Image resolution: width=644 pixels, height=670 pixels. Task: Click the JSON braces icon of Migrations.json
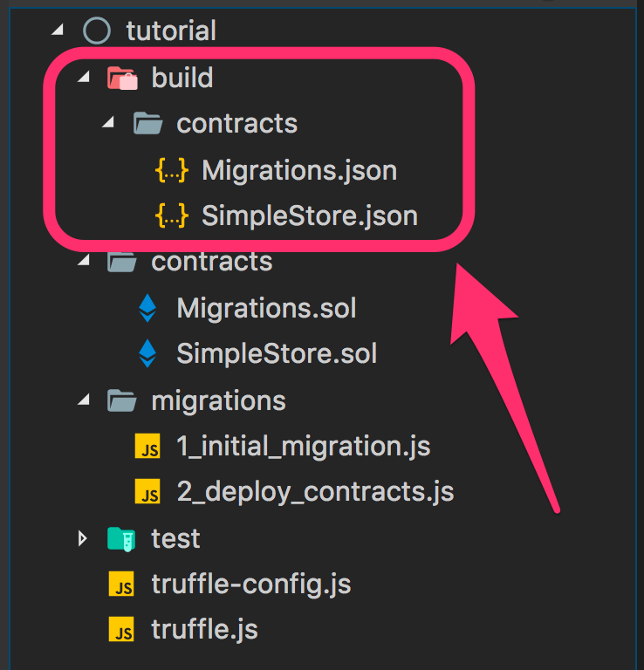click(171, 170)
